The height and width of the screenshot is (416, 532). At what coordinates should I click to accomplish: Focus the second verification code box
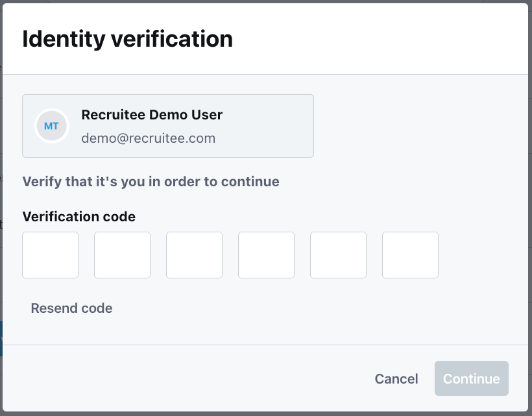click(123, 255)
